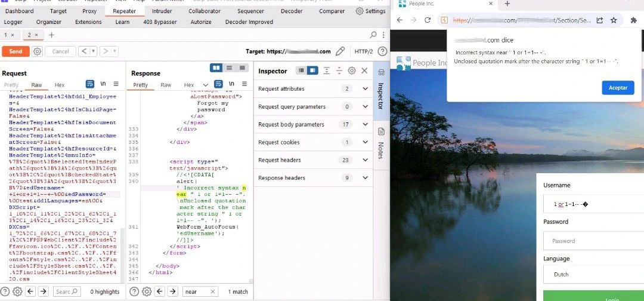
Task: Open the Notes side panel
Action: [380, 143]
